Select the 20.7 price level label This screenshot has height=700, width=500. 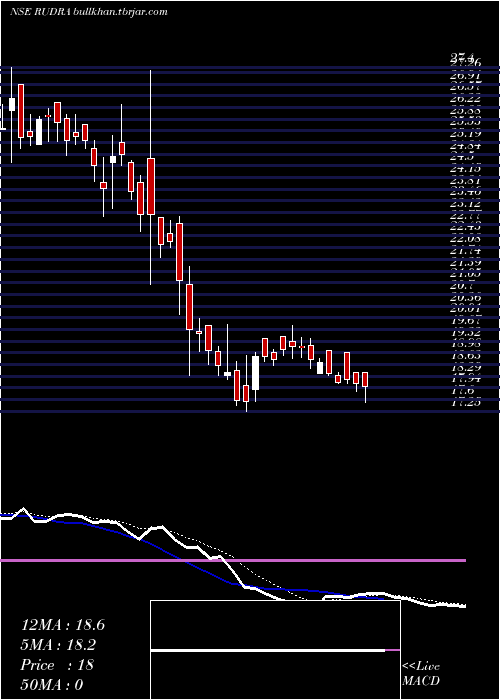pos(462,287)
